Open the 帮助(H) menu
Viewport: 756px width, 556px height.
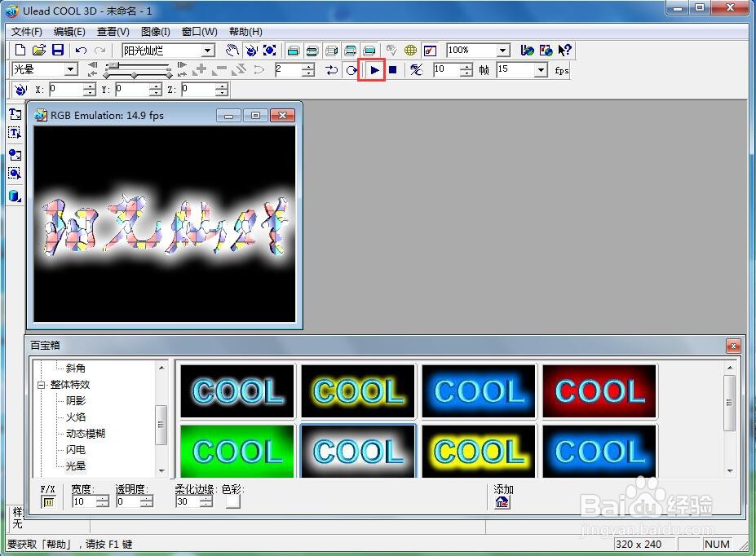(245, 32)
